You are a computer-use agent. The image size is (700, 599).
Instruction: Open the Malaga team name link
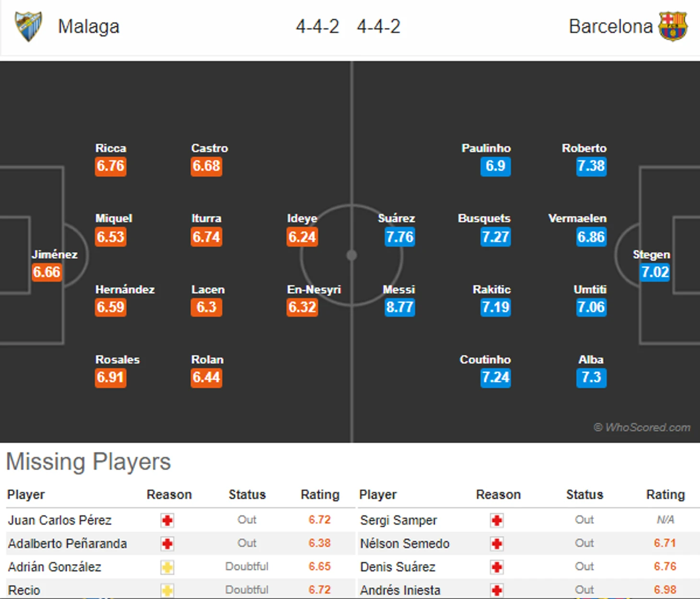[x=89, y=26]
